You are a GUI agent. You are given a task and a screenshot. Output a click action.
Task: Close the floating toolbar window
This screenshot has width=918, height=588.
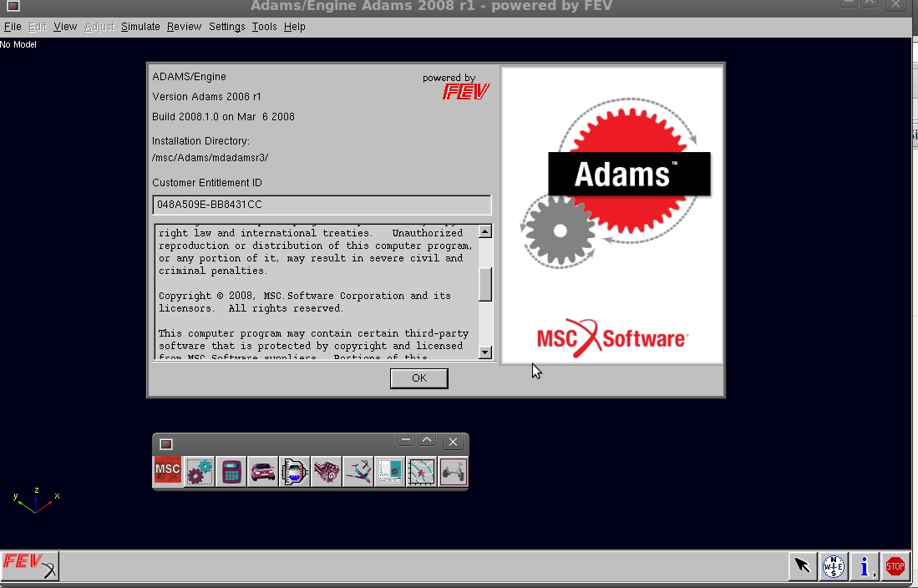coord(453,442)
